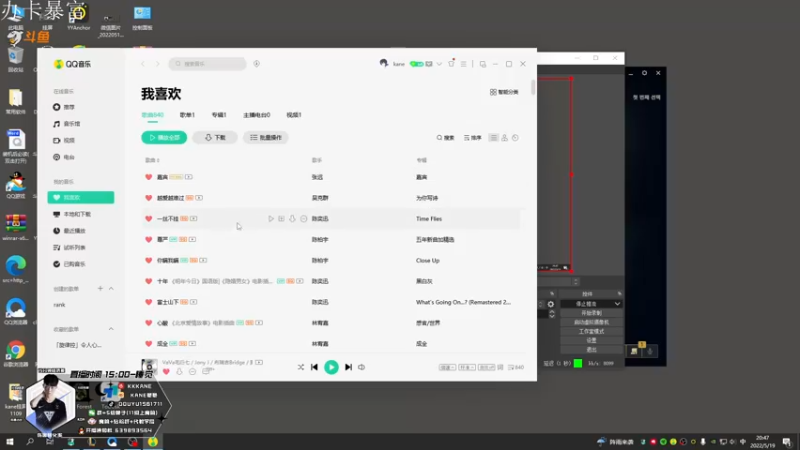Skip to next track
The image size is (800, 450).
point(348,367)
